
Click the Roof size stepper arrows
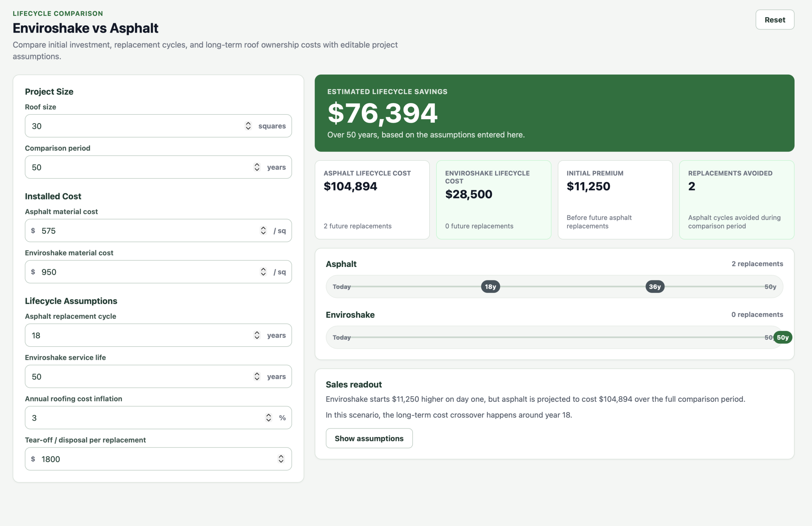248,126
